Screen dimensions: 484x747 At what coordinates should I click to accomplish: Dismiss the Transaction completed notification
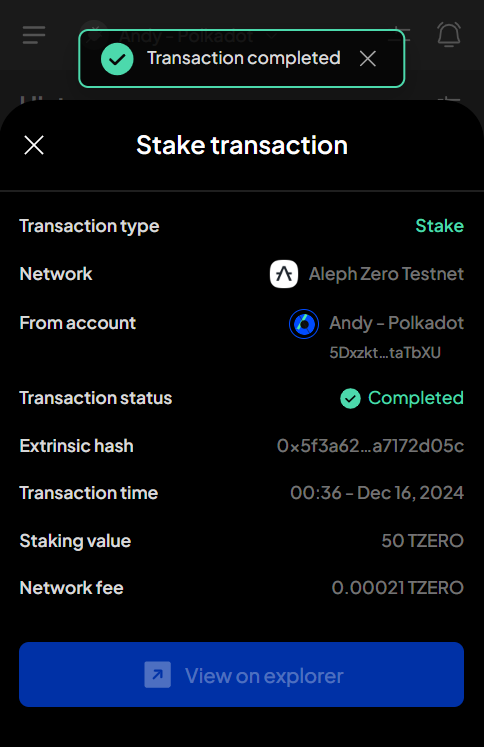coord(368,59)
